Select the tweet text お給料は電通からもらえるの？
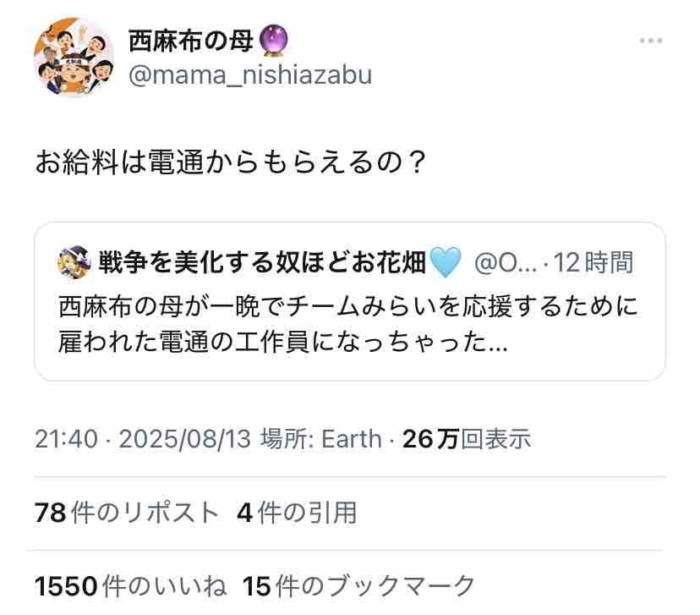 point(230,162)
